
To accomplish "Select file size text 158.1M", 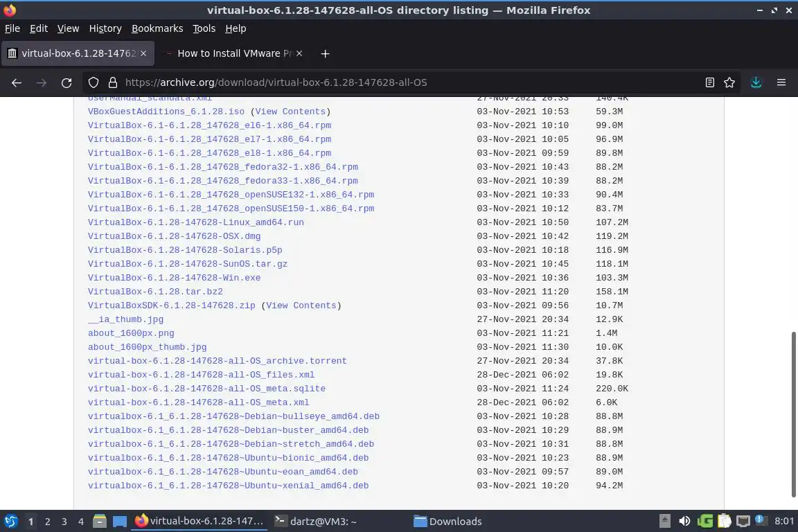I will click(612, 292).
